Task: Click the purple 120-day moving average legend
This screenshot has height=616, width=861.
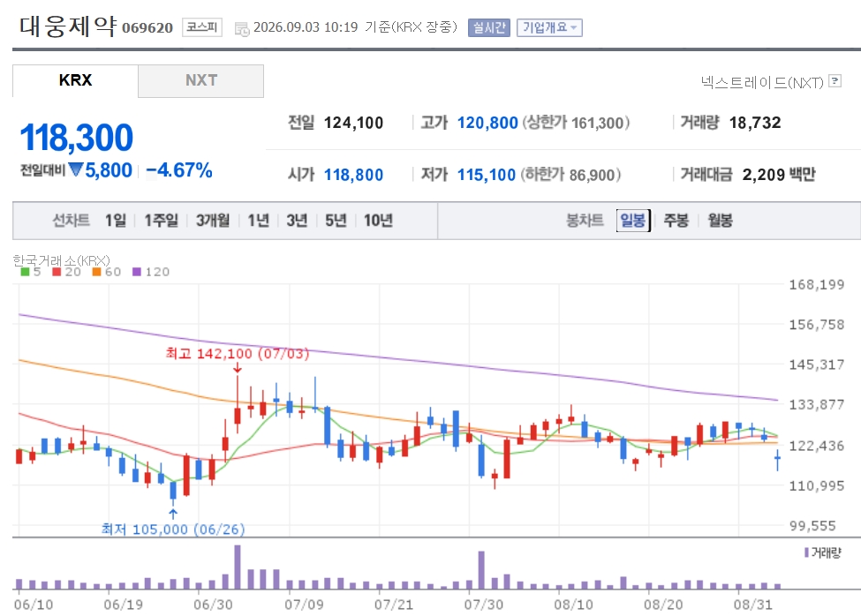Action: point(151,272)
